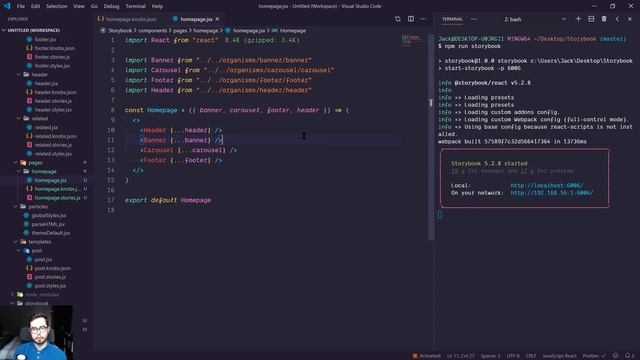Open header.stories.js in the explorer
640x360 pixels.
click(53, 101)
